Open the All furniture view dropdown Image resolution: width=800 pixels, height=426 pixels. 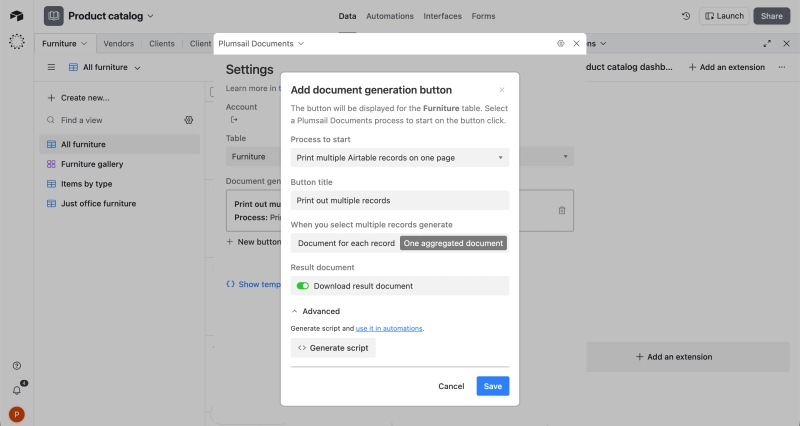click(137, 67)
